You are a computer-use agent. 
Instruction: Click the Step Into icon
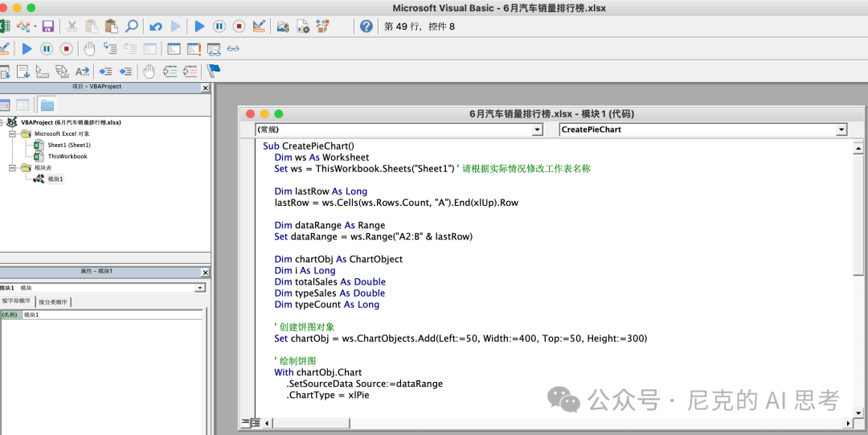tap(110, 49)
